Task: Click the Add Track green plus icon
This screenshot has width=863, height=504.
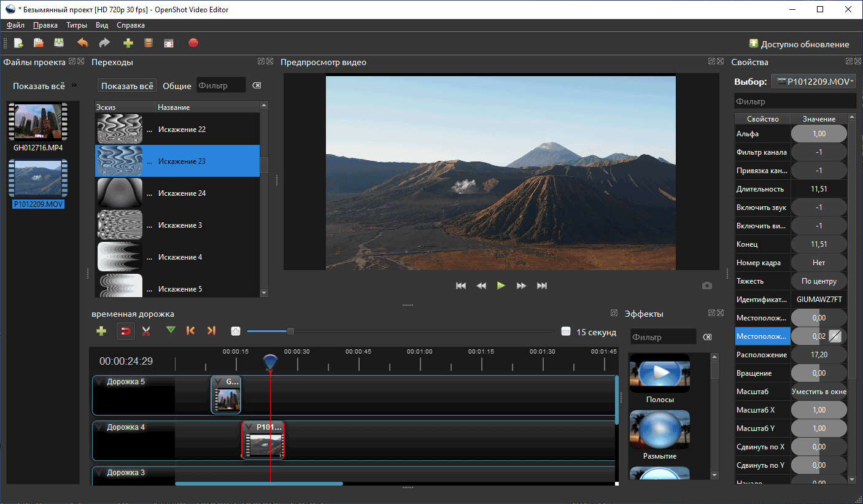Action: coord(101,331)
